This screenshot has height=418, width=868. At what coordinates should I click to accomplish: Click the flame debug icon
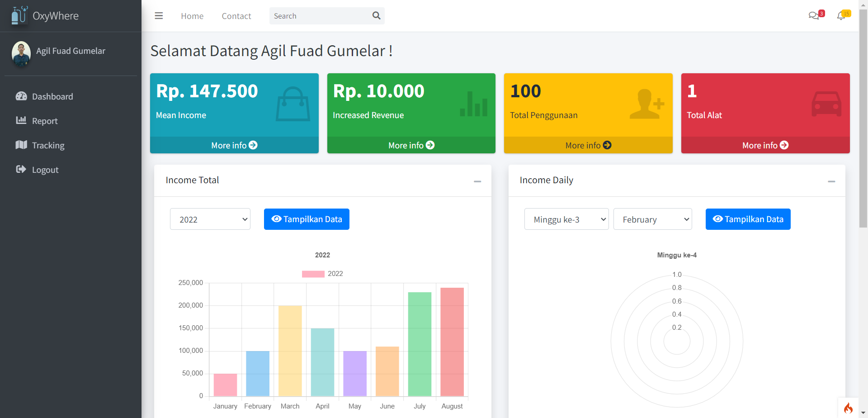click(x=848, y=408)
